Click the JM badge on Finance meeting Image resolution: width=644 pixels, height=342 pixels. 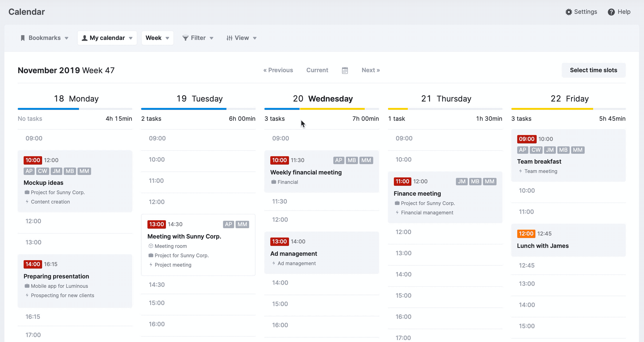(462, 181)
